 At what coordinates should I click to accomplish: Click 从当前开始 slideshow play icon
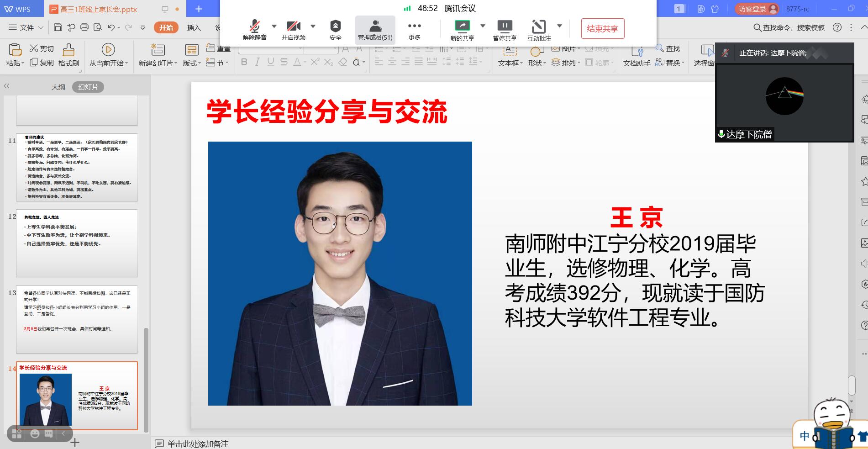pos(108,49)
